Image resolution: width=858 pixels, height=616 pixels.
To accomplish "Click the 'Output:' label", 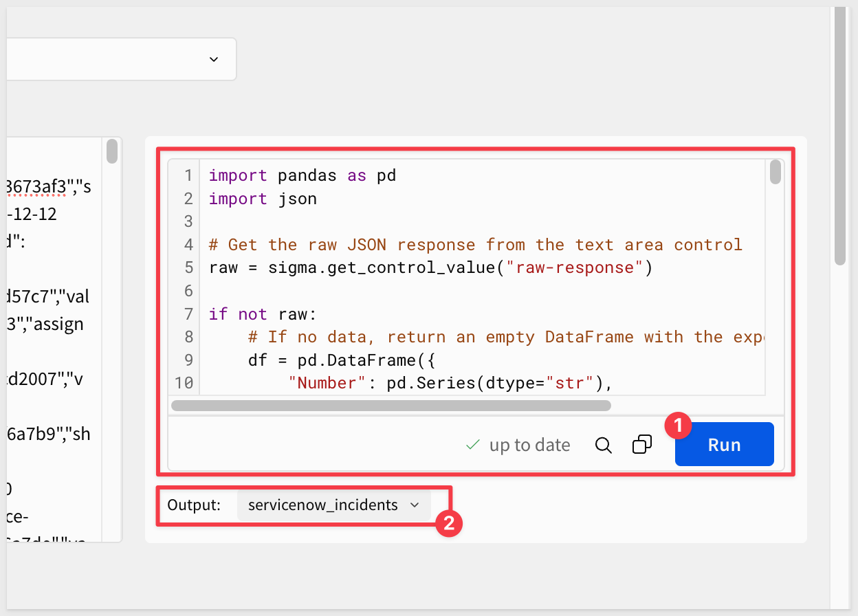I will pyautogui.click(x=194, y=505).
